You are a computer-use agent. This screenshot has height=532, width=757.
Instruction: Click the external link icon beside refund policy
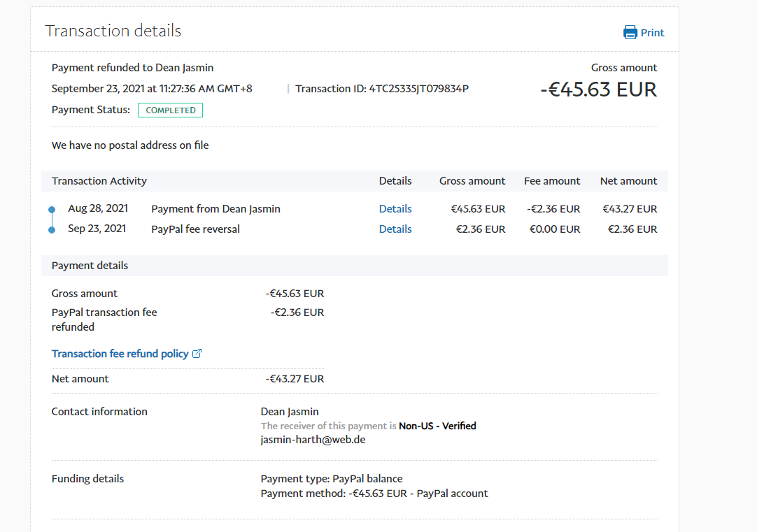tap(197, 354)
